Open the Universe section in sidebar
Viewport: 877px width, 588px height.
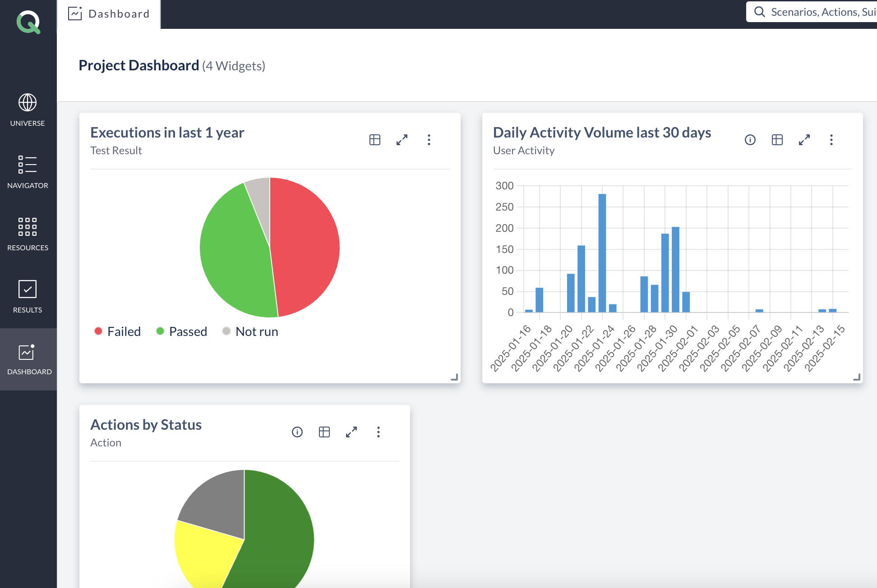(28, 109)
